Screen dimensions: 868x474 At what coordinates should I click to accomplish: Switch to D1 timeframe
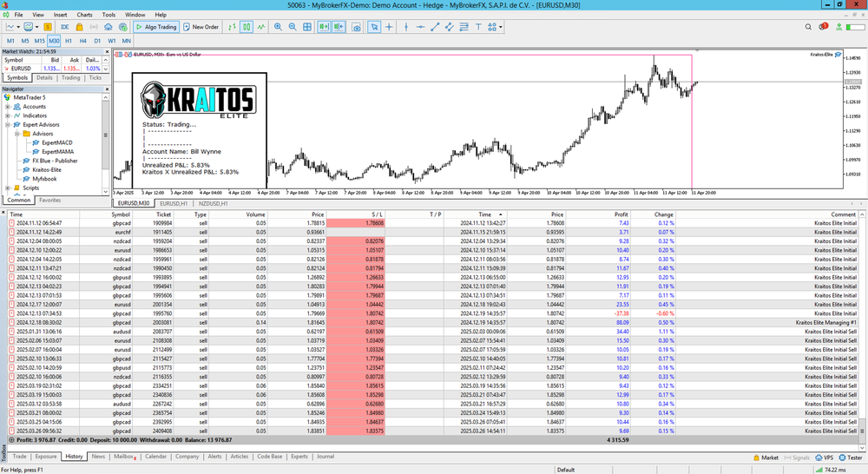click(97, 41)
